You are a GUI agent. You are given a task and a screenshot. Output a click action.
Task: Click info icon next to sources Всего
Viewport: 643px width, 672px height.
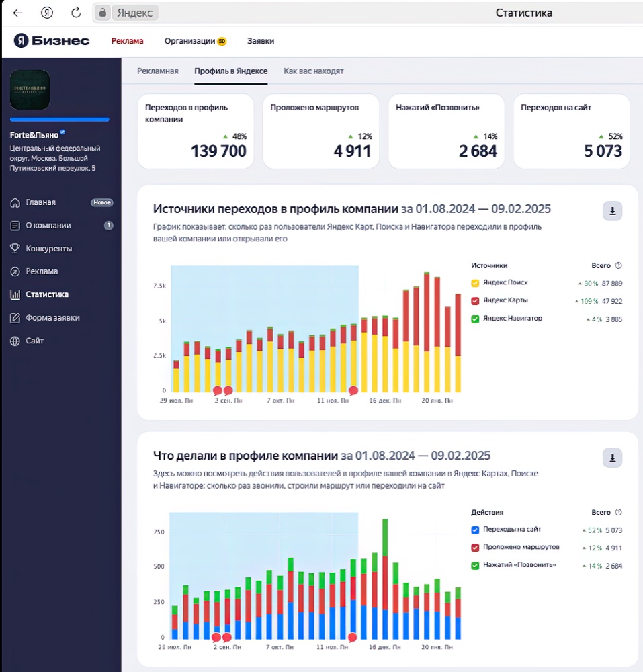point(618,265)
